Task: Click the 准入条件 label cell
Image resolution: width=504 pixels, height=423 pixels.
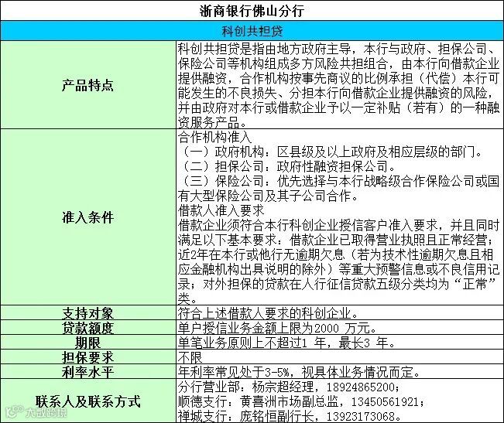Action: point(87,217)
